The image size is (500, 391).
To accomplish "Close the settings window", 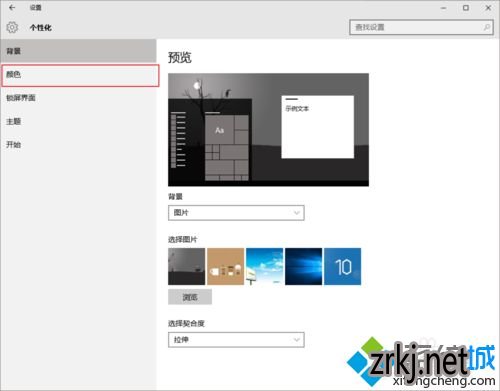I will click(x=488, y=8).
